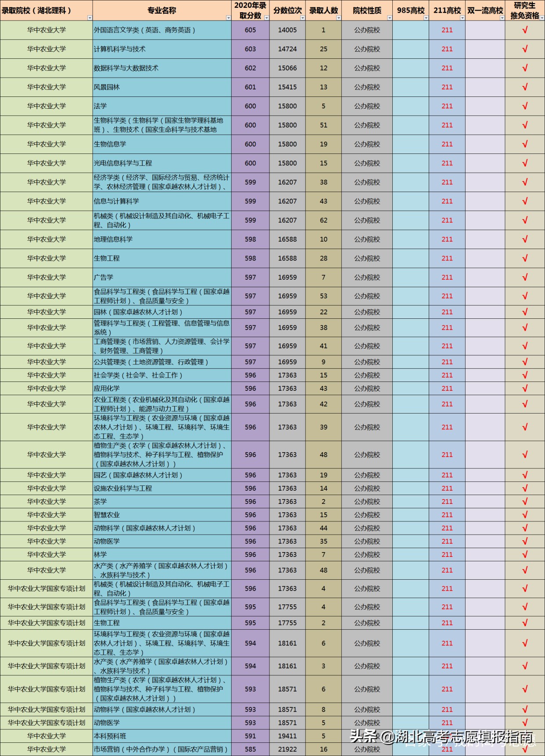Click enrollment count 62 in 机械类 row
545x756 pixels.
pos(323,220)
